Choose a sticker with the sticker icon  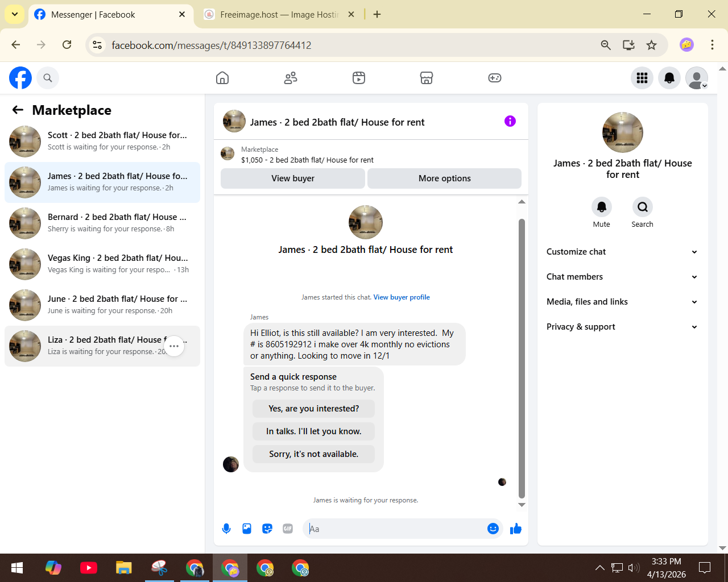tap(267, 529)
